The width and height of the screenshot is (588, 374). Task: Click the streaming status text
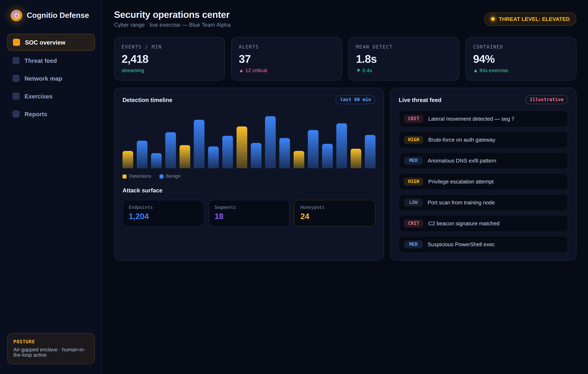tap(133, 71)
